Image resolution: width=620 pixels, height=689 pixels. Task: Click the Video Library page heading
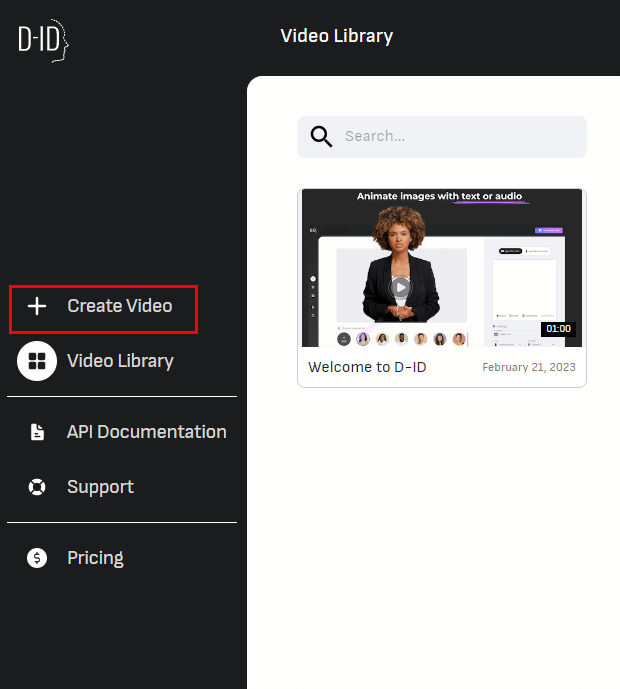337,36
